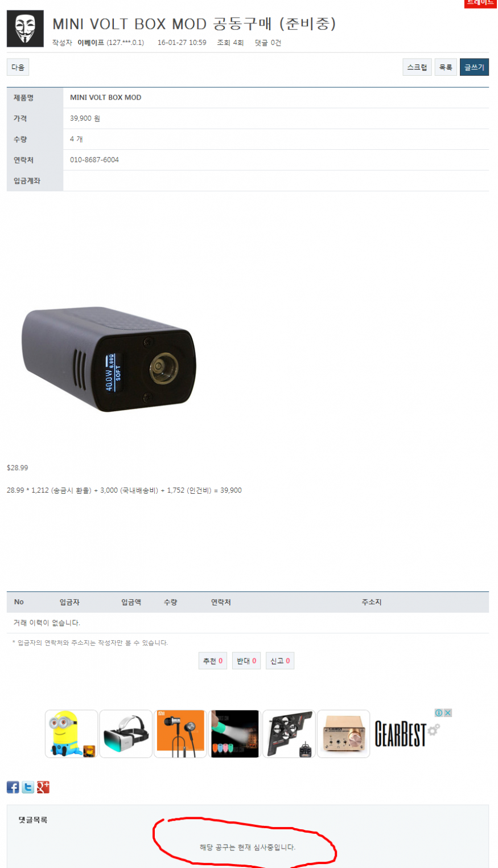498x868 pixels.
Task: Open the drone ad thumbnail
Action: point(289,734)
